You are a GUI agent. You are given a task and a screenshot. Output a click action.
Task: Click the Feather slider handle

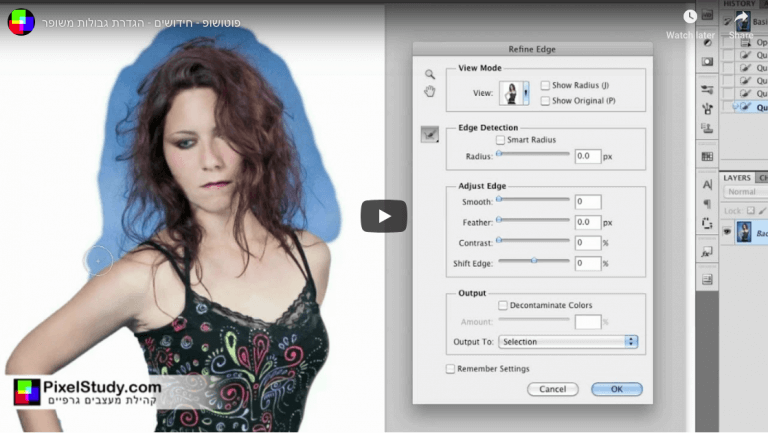[x=499, y=220]
